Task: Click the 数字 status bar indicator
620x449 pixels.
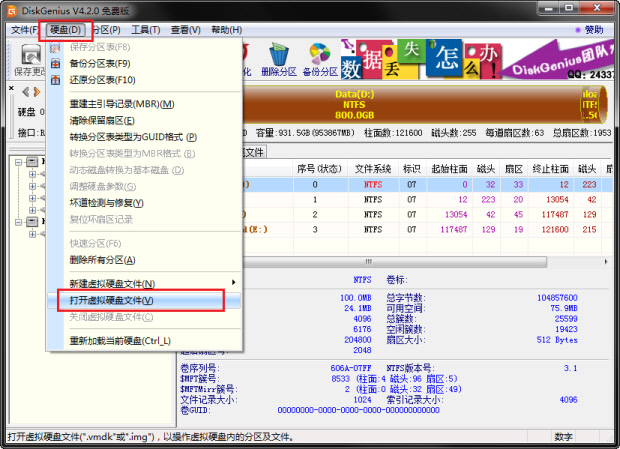Action: click(x=563, y=437)
